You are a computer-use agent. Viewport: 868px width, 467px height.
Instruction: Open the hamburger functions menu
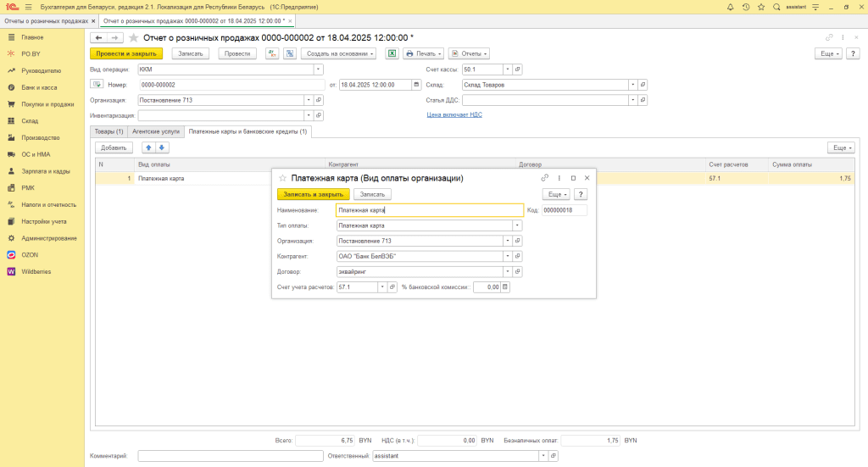[x=29, y=7]
